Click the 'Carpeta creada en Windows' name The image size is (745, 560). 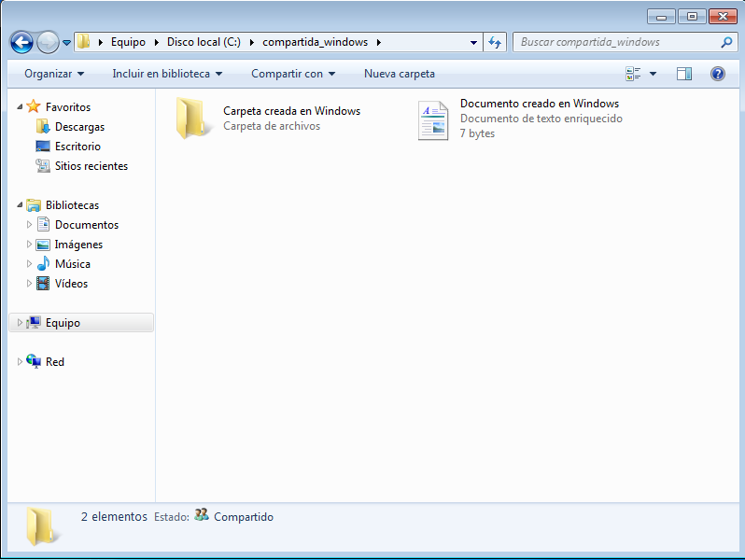(291, 111)
